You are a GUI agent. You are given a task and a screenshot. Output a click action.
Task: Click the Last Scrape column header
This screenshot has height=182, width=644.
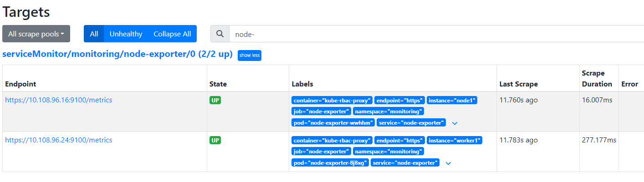pos(518,84)
